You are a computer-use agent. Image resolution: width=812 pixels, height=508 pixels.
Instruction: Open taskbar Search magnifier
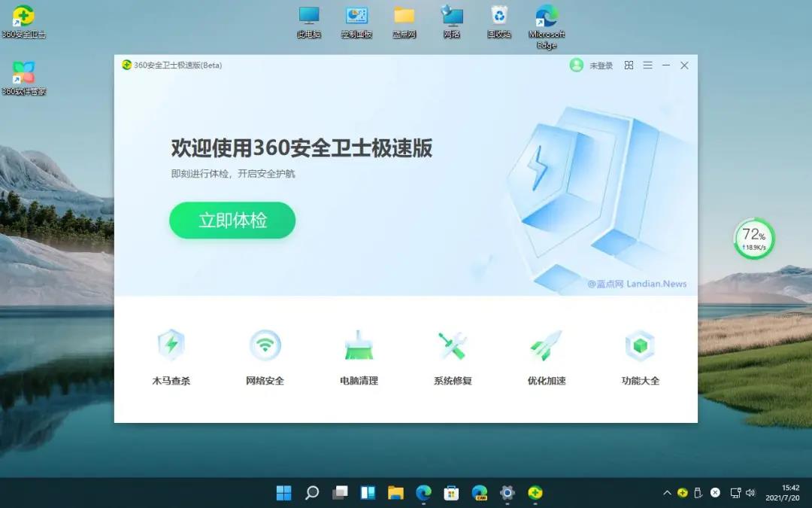coord(312,492)
